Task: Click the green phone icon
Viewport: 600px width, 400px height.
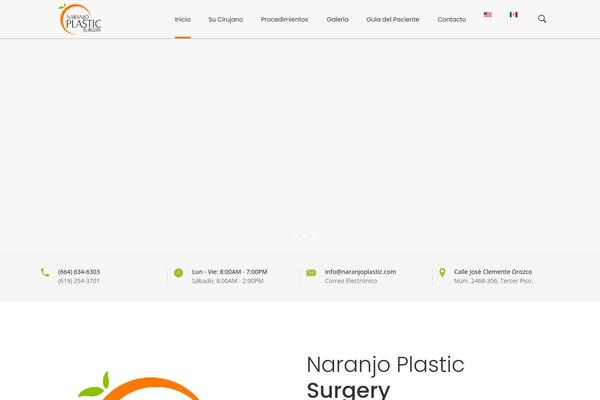Action: pyautogui.click(x=45, y=273)
